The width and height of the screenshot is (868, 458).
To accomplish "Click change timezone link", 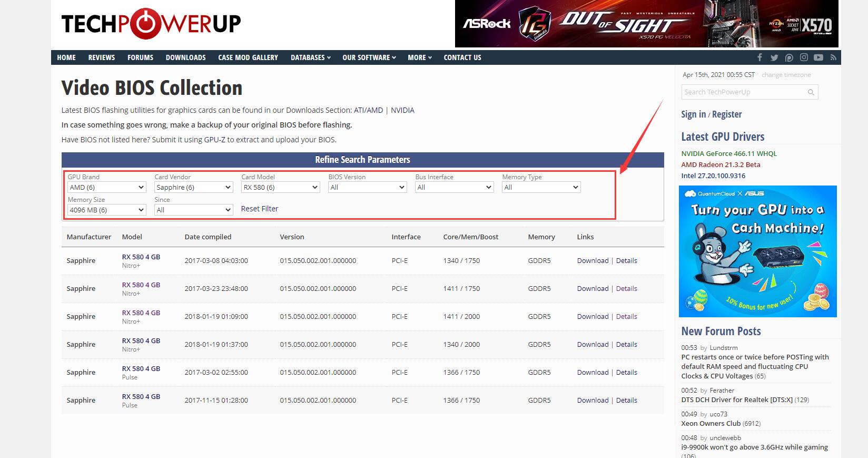I will point(786,75).
